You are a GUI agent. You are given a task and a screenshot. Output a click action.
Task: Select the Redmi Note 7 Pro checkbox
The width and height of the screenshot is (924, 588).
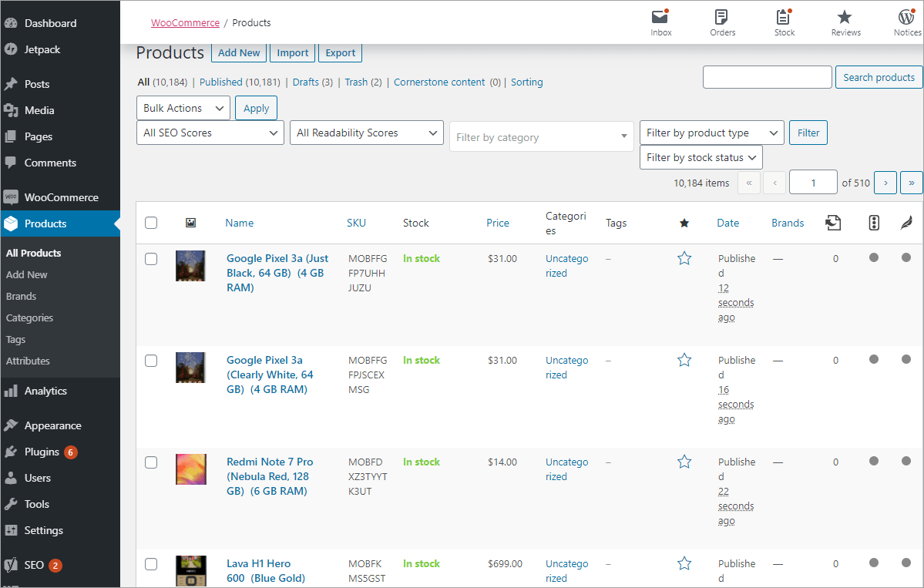click(152, 462)
